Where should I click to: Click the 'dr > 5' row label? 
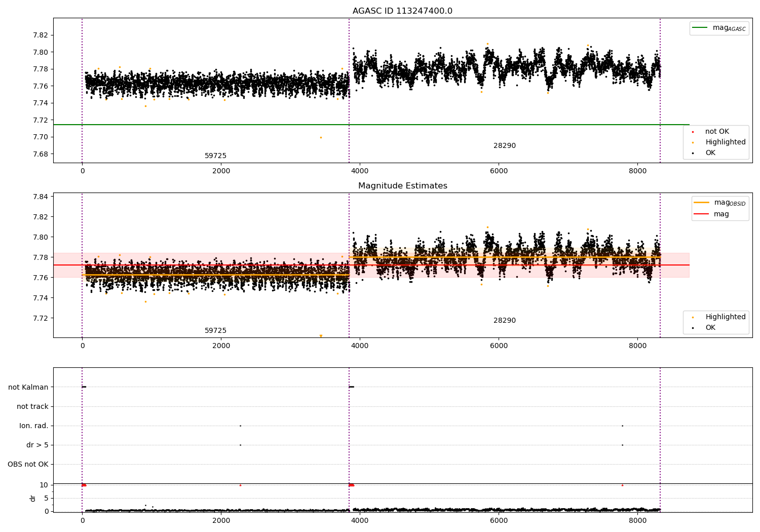(37, 445)
